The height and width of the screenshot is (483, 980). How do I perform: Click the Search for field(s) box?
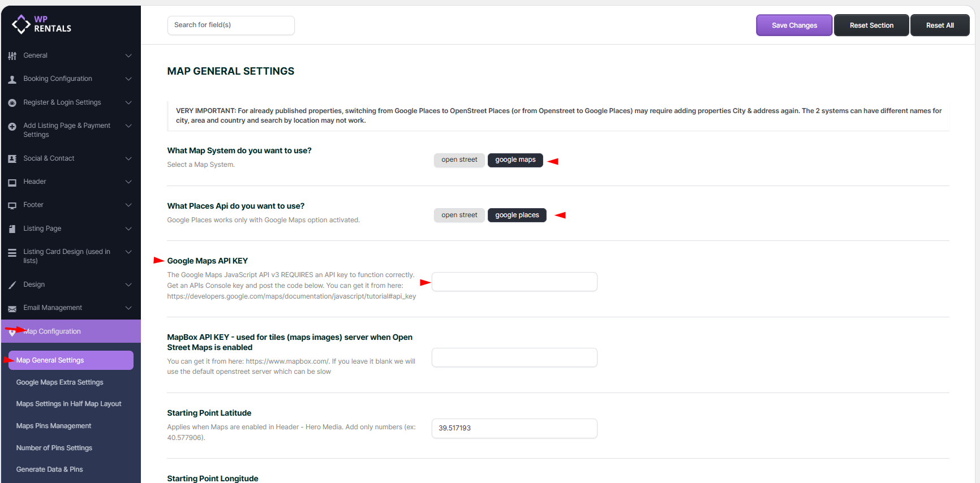coord(231,25)
